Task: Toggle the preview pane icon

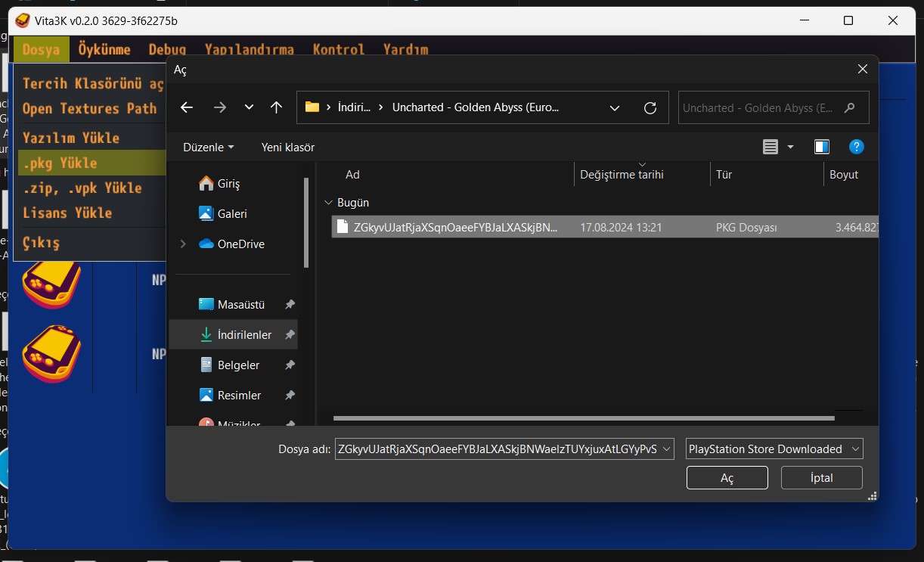Action: point(822,147)
